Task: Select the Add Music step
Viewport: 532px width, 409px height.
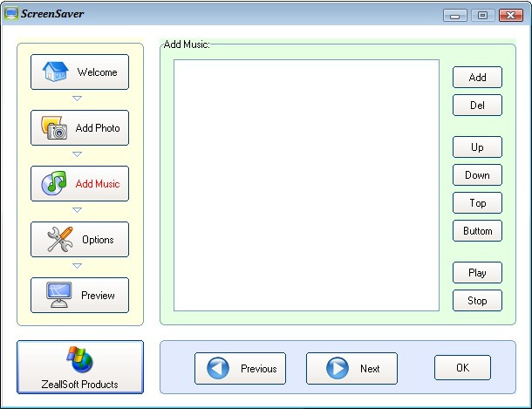Action: pyautogui.click(x=79, y=183)
